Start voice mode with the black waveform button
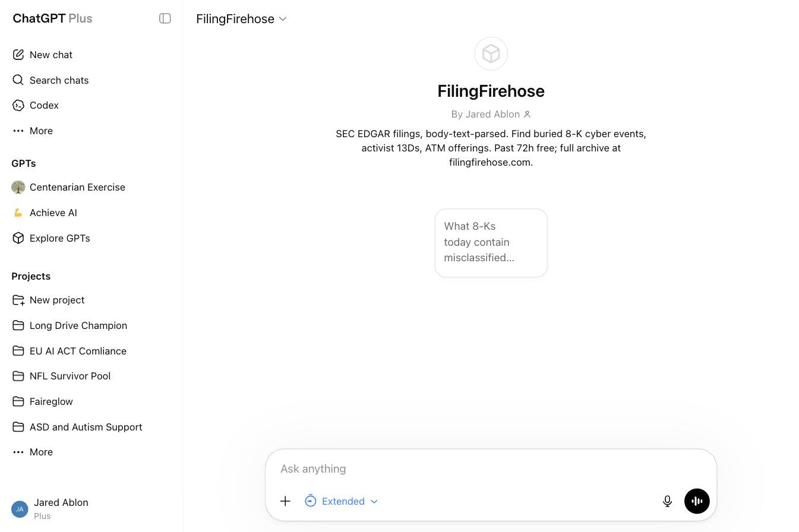The height and width of the screenshot is (532, 799). [x=697, y=501]
